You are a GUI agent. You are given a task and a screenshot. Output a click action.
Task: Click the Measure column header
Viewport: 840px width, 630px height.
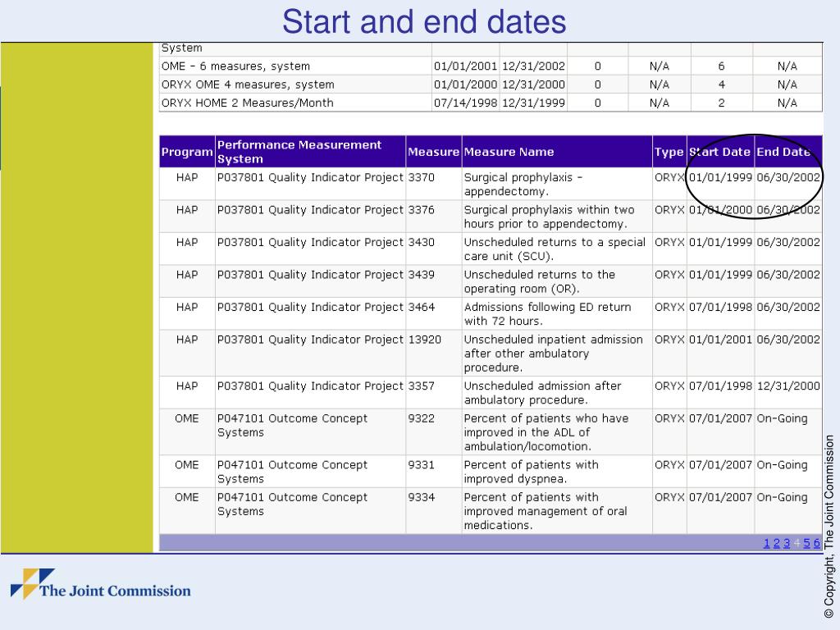click(x=433, y=152)
